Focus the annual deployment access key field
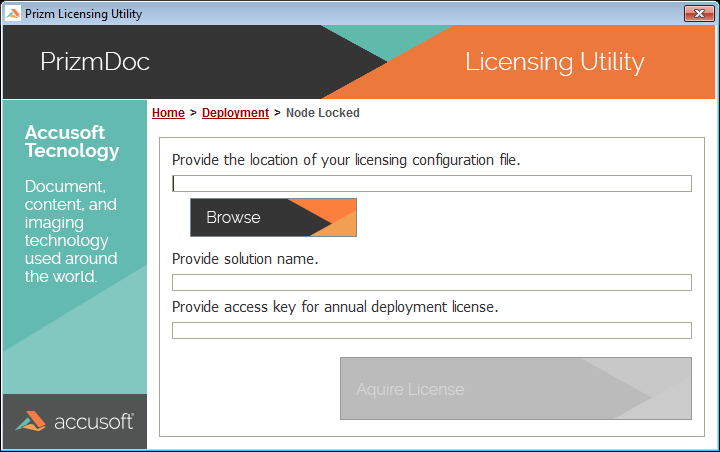 click(x=431, y=330)
